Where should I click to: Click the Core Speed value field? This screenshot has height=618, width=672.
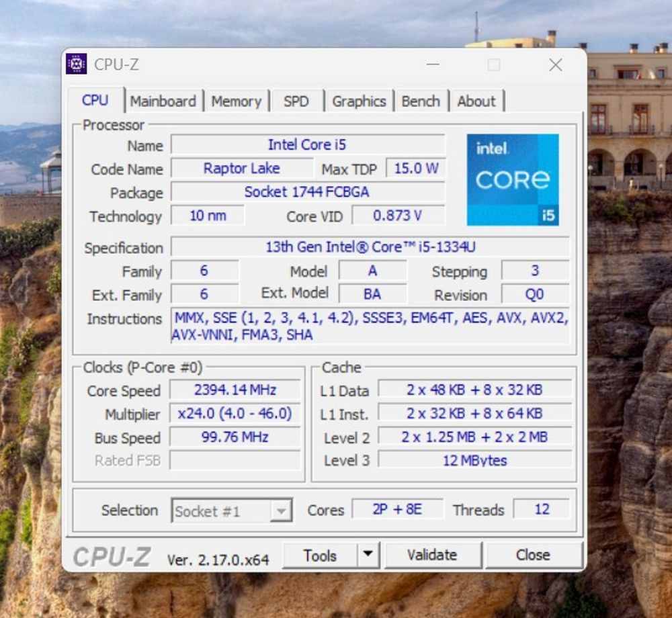click(235, 390)
